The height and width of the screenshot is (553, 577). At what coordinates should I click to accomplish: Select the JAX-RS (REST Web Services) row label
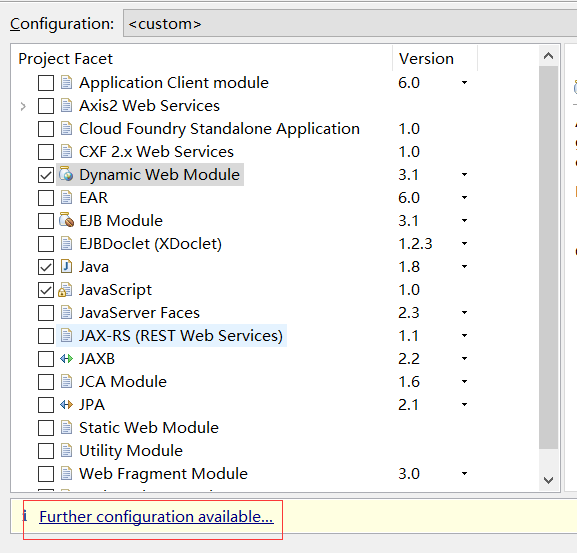click(181, 336)
